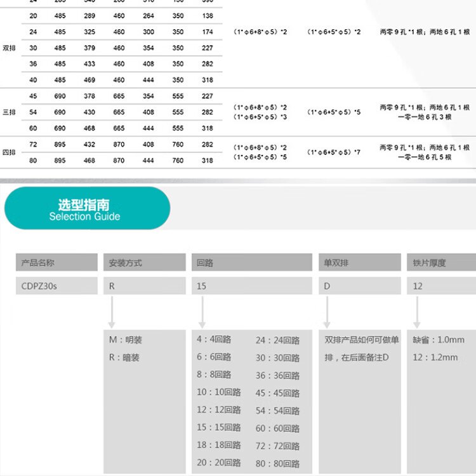476x476 pixels.
Task: Click the down arrow below installation value R
Action: 112,311
